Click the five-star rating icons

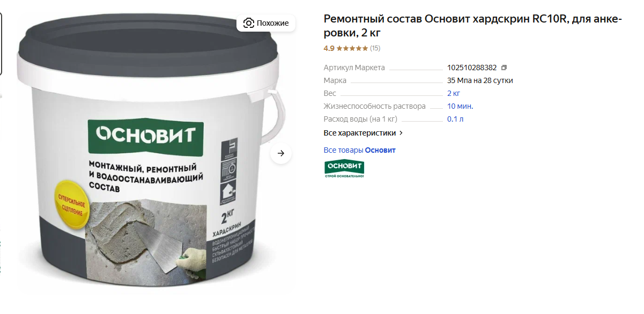[352, 48]
